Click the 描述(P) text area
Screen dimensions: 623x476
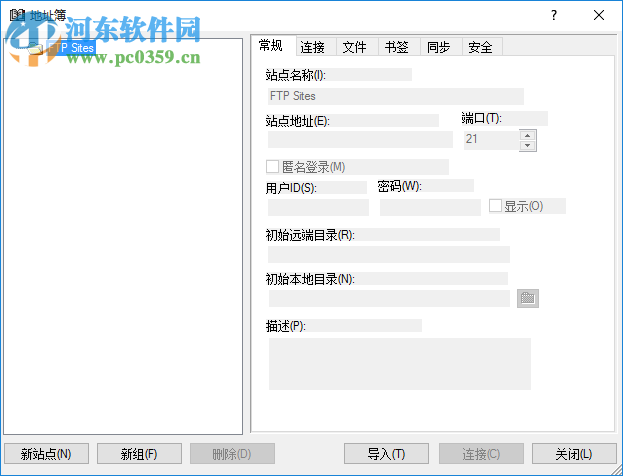pos(400,364)
